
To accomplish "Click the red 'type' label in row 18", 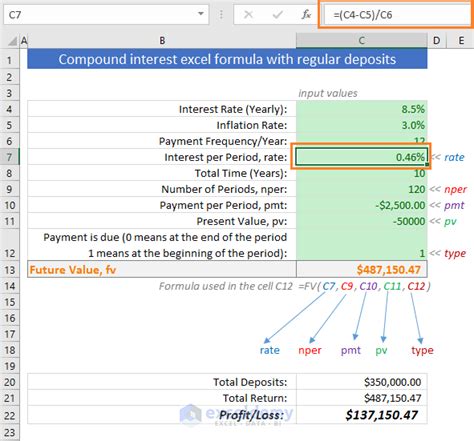I will tap(422, 350).
